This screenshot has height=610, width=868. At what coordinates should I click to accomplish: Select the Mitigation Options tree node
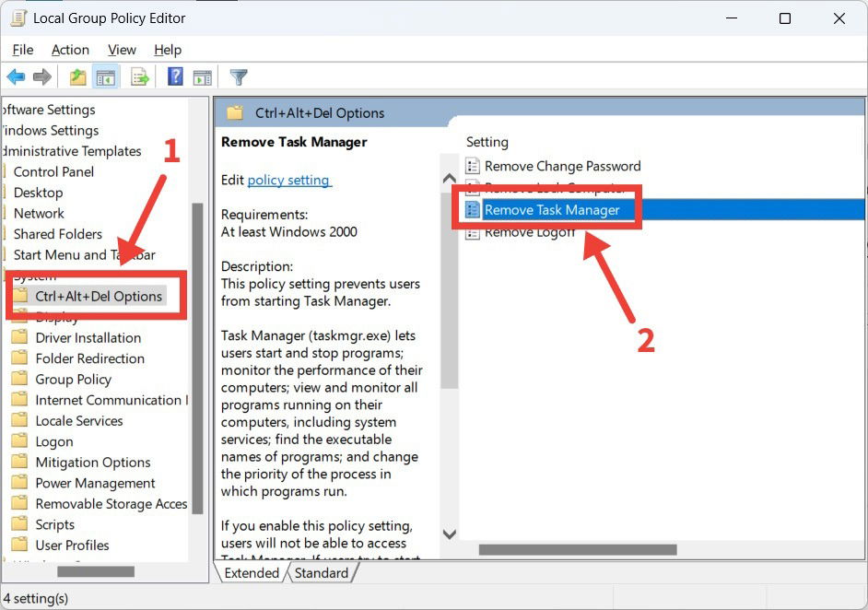[x=93, y=463]
